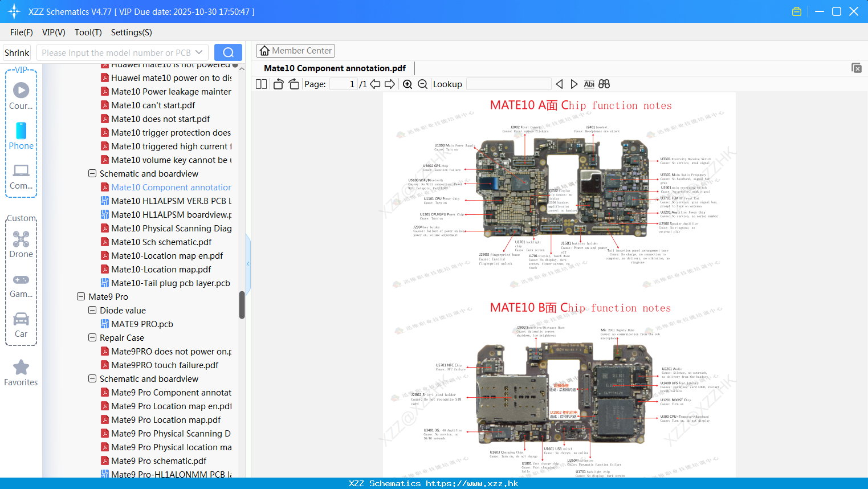Click the blue search button
868x489 pixels.
pyautogui.click(x=228, y=52)
